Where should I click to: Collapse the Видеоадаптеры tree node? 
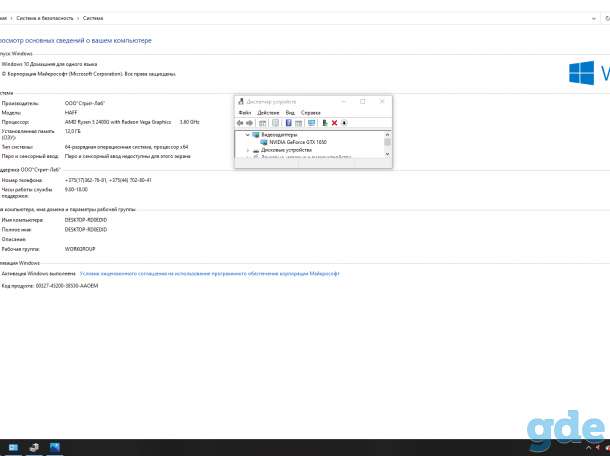click(x=247, y=135)
